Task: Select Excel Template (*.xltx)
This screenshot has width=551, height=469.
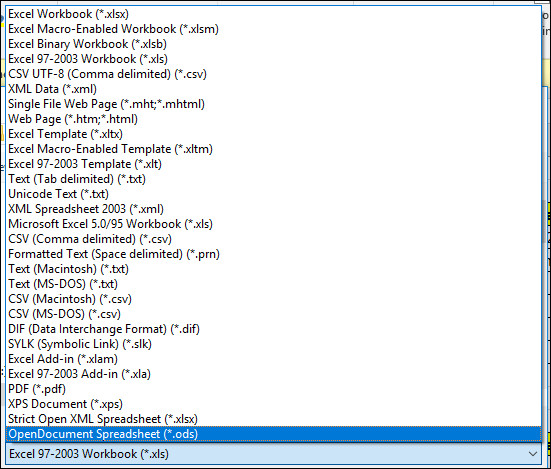Action: (273, 134)
